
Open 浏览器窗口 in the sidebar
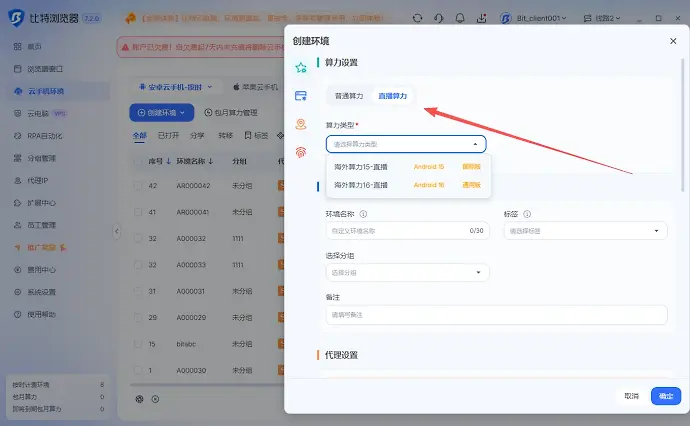click(38, 69)
